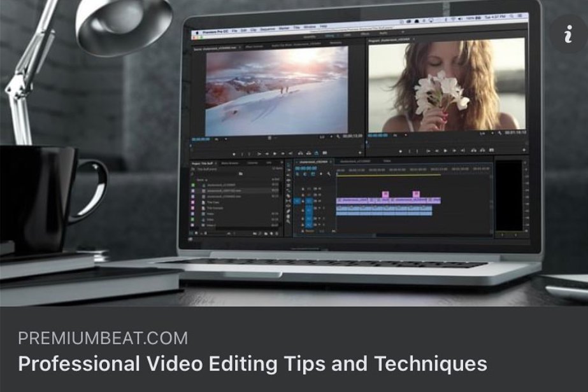Open the Professional Video Editing Tips article link

[252, 363]
